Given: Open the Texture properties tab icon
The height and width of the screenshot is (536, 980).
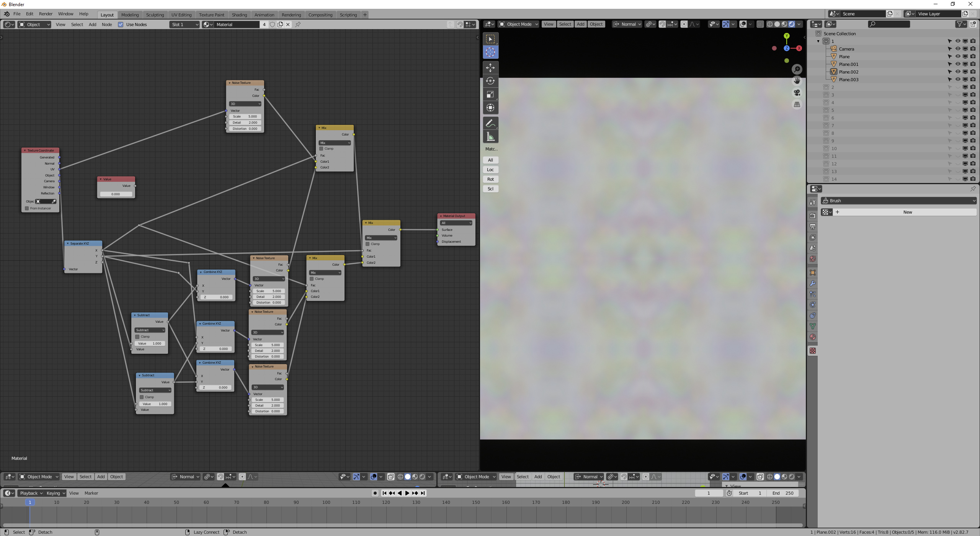Looking at the screenshot, I should (x=813, y=351).
